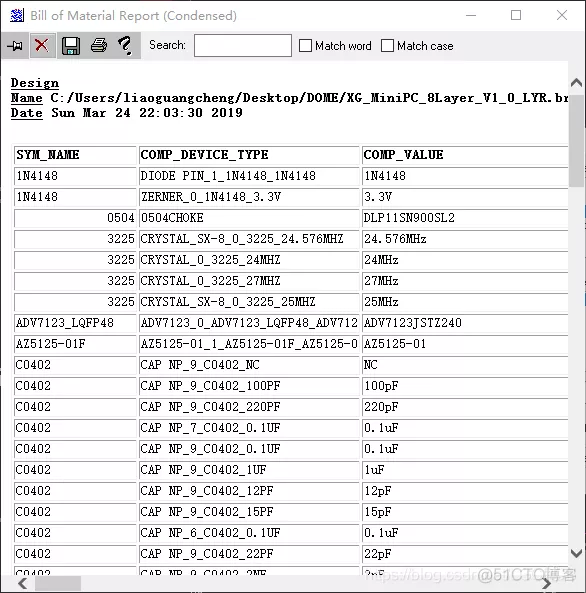Click the COMP_VALUE column header
586x593 pixels.
pyautogui.click(x=465, y=155)
